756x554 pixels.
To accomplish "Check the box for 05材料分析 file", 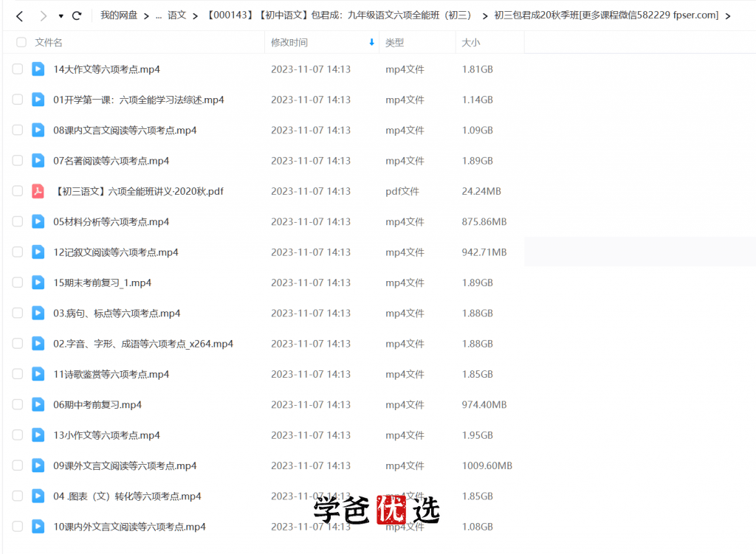I will click(18, 221).
